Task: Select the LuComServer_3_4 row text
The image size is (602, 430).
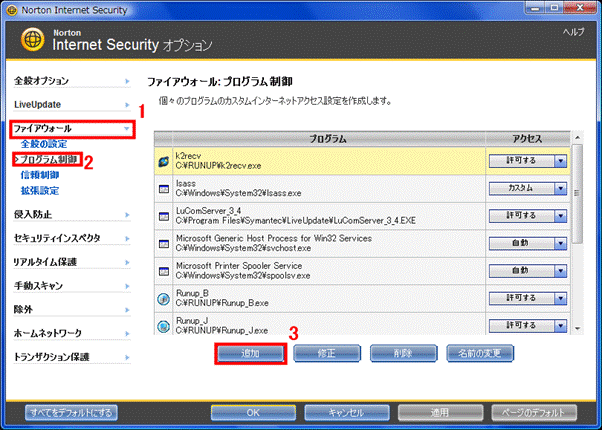Action: (x=296, y=216)
